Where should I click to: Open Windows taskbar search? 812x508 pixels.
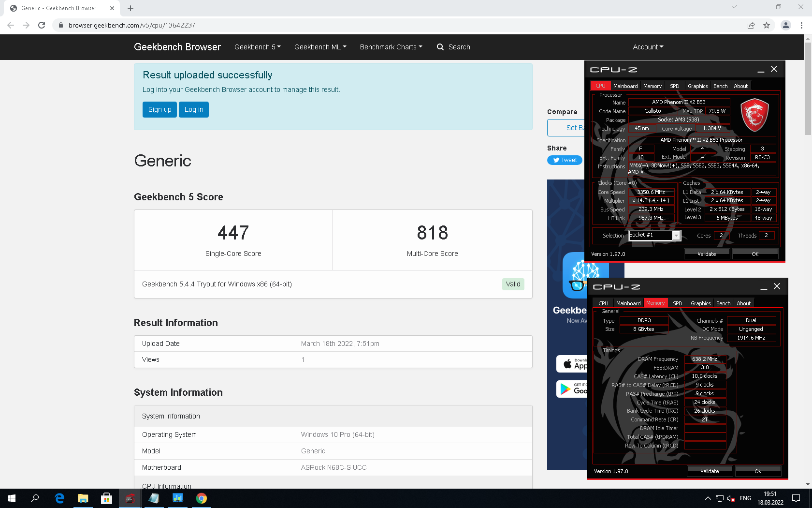35,498
